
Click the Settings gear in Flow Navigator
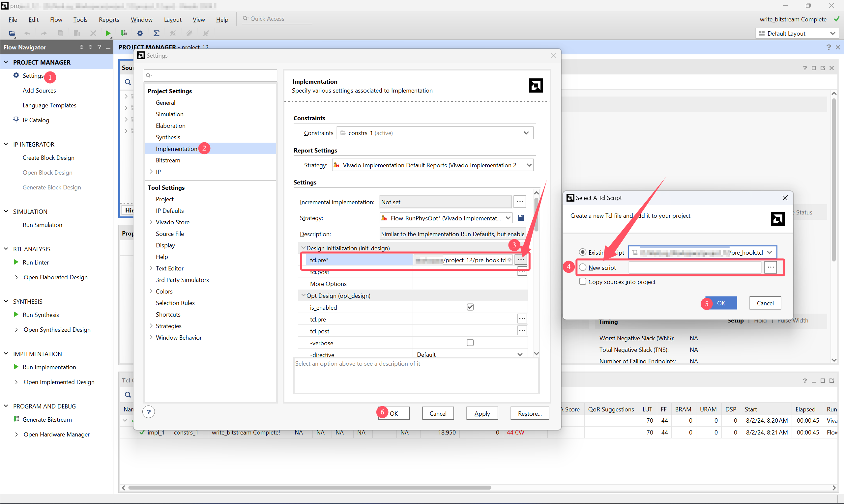16,75
